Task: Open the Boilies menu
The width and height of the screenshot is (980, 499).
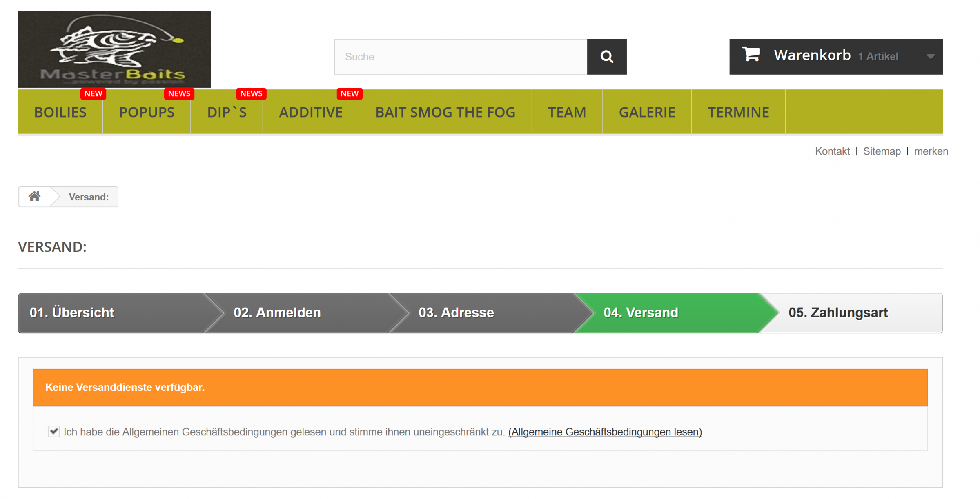Action: pos(60,112)
